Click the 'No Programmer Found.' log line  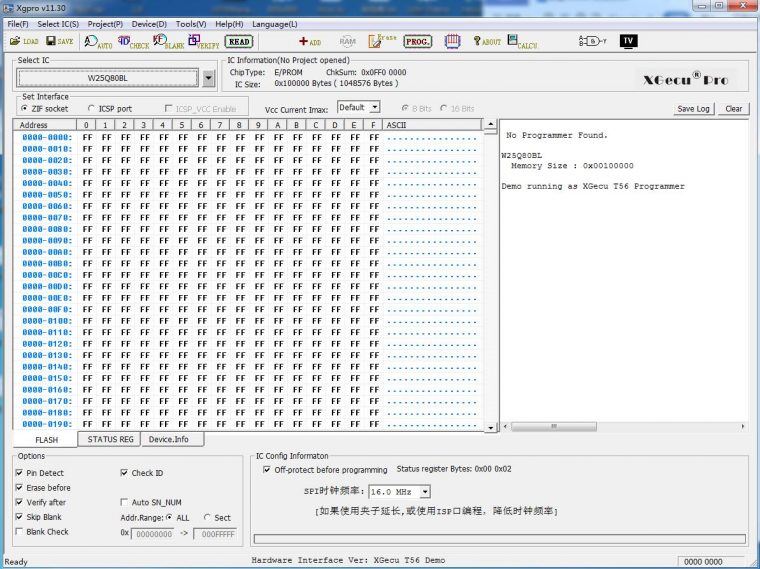click(556, 135)
